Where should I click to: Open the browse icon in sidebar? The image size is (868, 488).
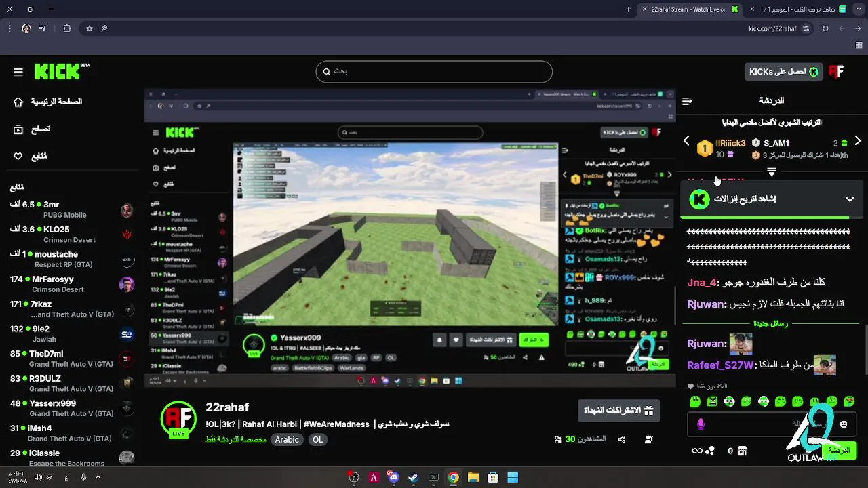18,129
